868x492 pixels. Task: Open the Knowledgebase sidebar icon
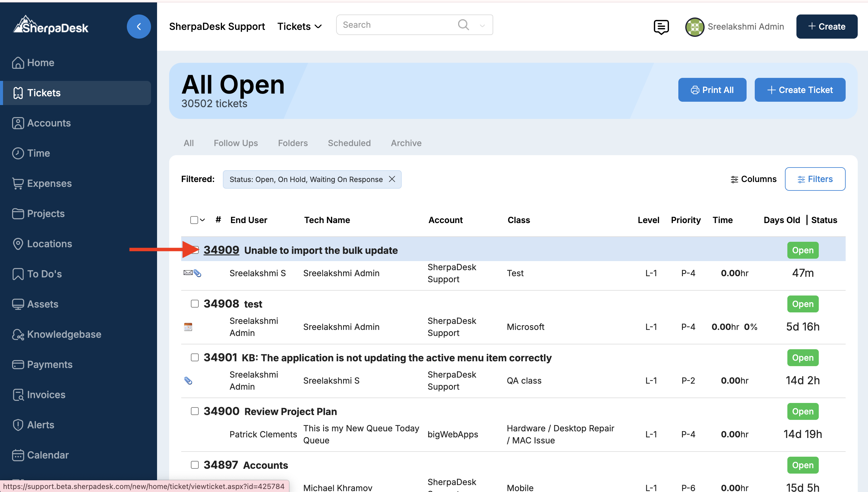[18, 334]
